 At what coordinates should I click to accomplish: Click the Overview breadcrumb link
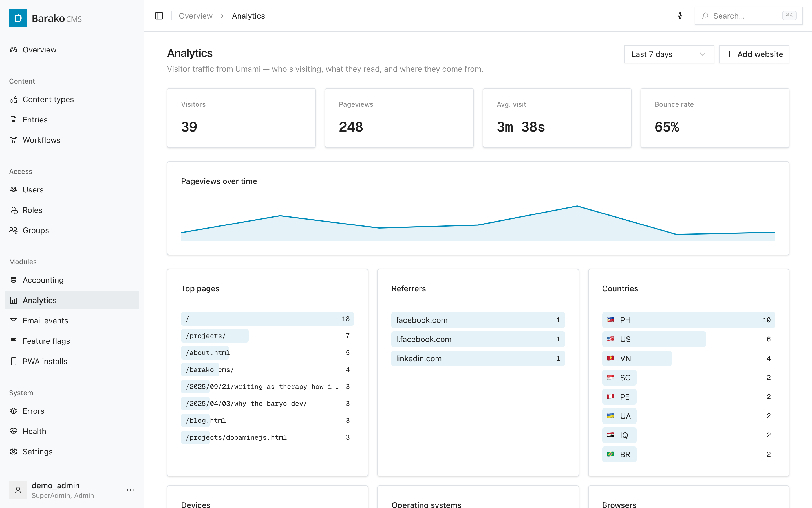196,16
